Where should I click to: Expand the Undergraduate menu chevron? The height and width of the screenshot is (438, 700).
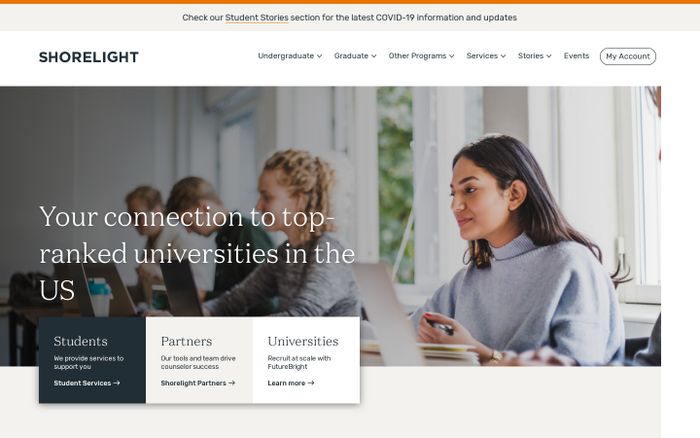pyautogui.click(x=320, y=56)
